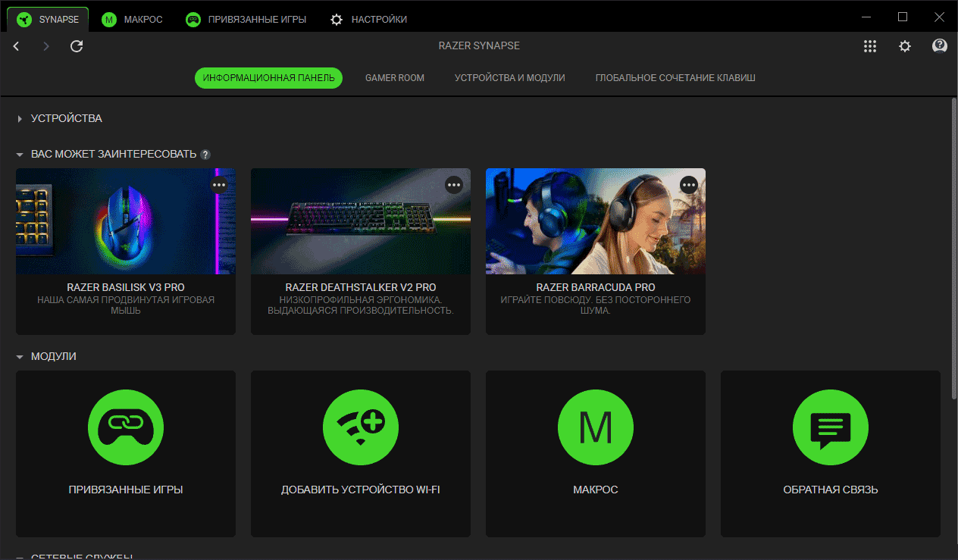Image resolution: width=958 pixels, height=560 pixels.
Task: Open options menu on Basilisk V3 Pro card
Action: [x=219, y=185]
